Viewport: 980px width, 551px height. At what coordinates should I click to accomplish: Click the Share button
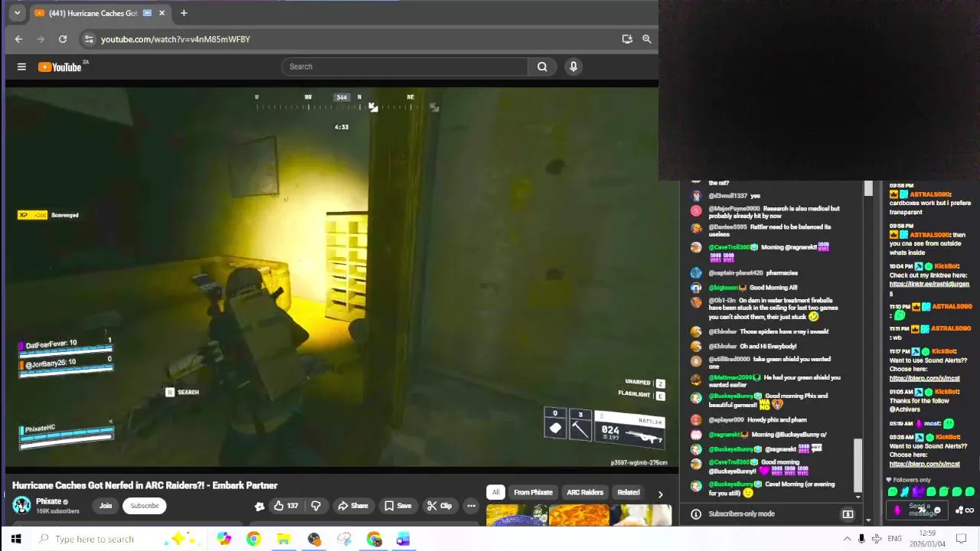point(353,506)
